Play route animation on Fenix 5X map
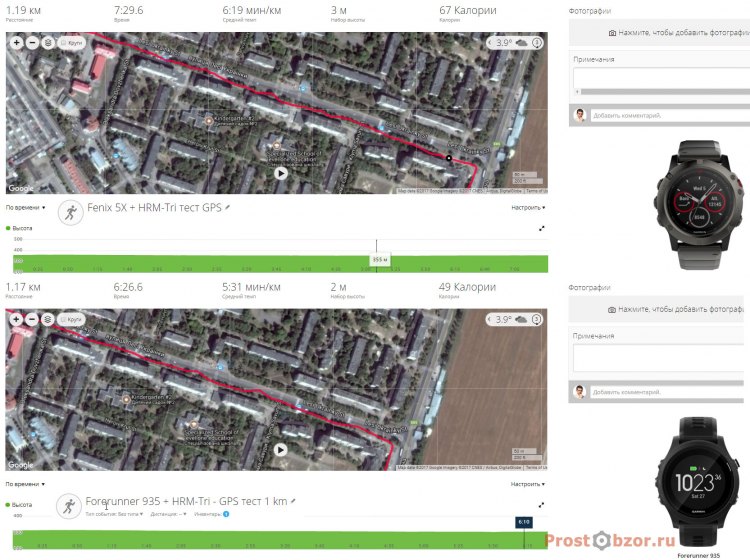This screenshot has height=560, width=750. point(281,173)
